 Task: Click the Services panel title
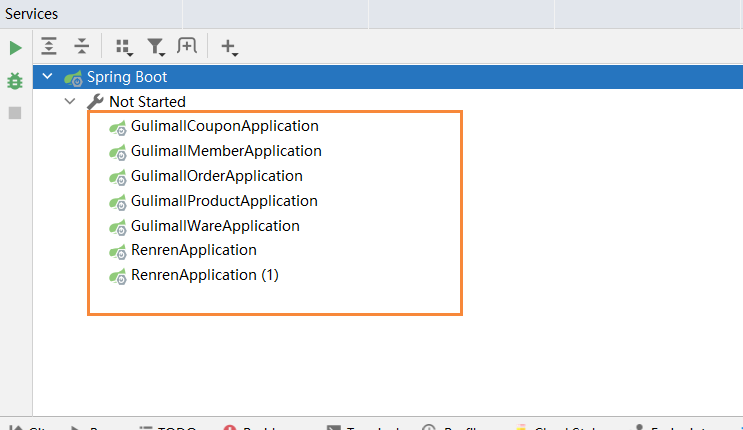[32, 14]
